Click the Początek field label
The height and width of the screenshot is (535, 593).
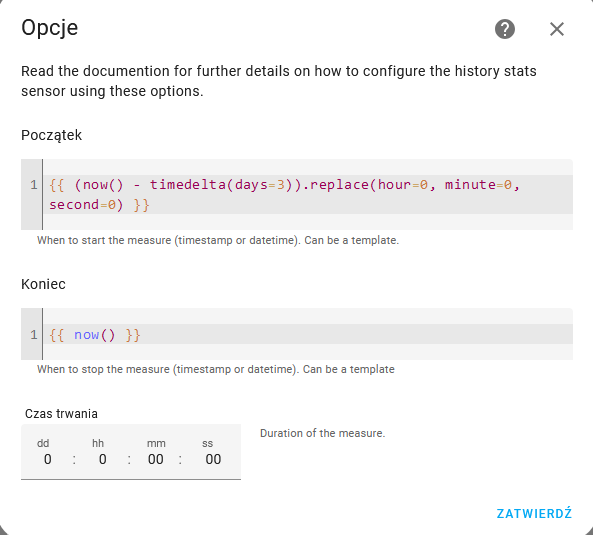51,135
